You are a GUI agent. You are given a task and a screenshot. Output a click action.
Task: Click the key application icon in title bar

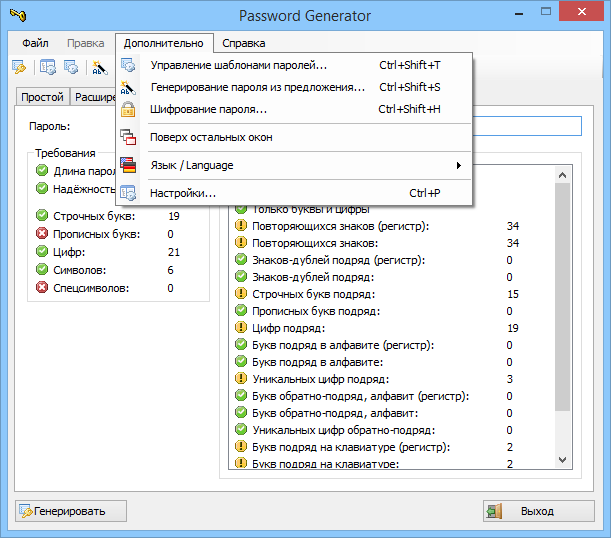point(18,16)
